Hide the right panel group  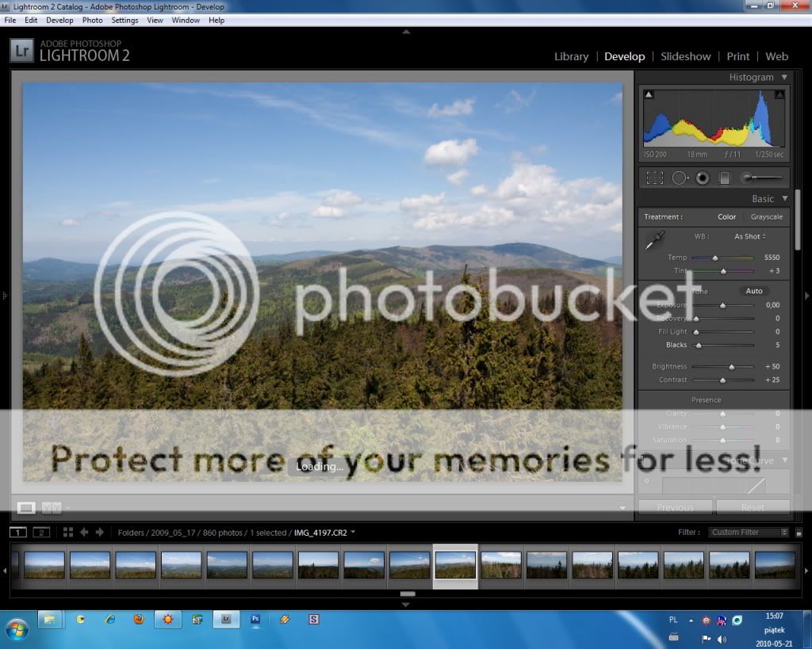tap(806, 296)
